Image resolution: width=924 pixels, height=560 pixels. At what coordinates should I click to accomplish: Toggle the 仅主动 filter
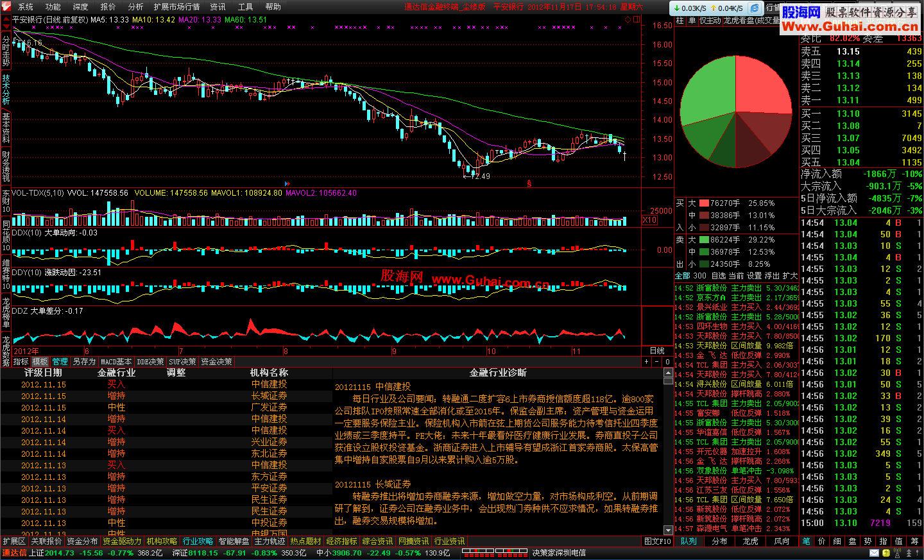[710, 21]
